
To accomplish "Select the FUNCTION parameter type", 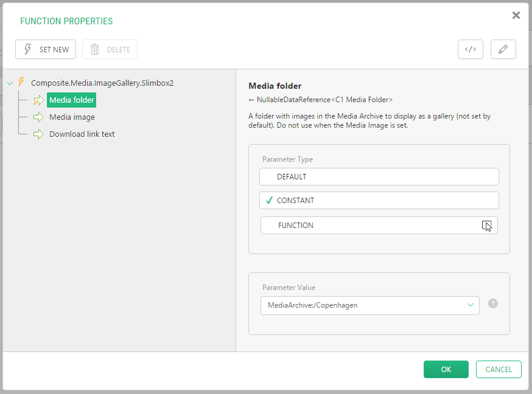I will click(379, 226).
